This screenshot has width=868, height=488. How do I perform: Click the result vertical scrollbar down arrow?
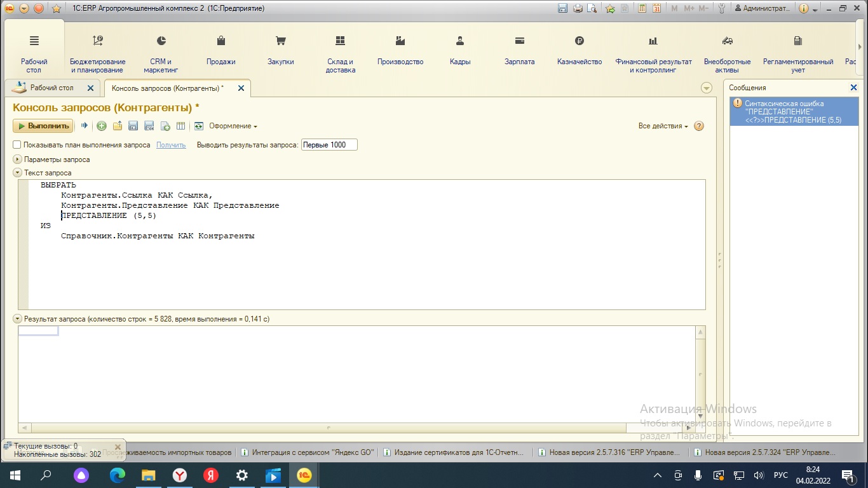[700, 416]
